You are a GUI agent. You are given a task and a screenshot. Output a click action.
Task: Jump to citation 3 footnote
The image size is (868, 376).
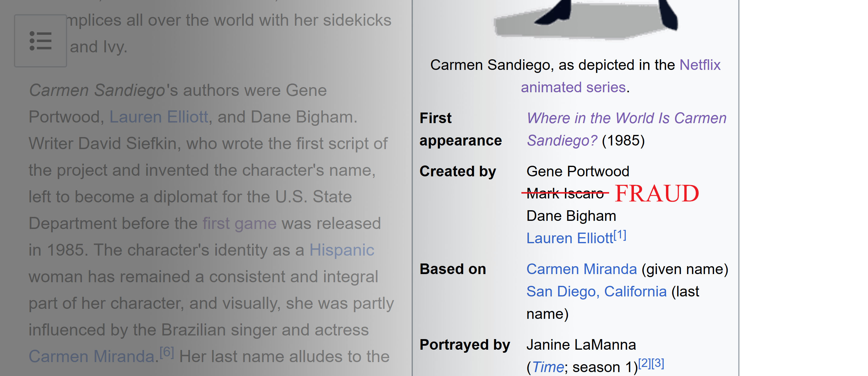pyautogui.click(x=658, y=363)
